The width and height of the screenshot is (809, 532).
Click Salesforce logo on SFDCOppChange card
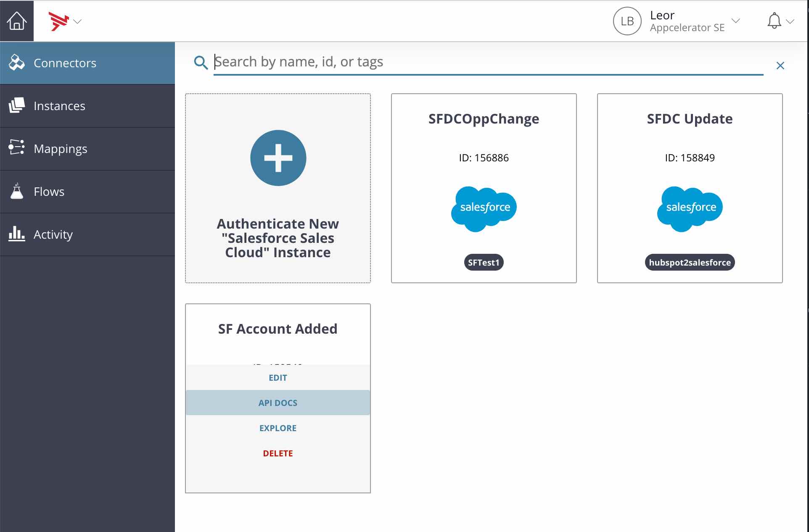pyautogui.click(x=484, y=209)
